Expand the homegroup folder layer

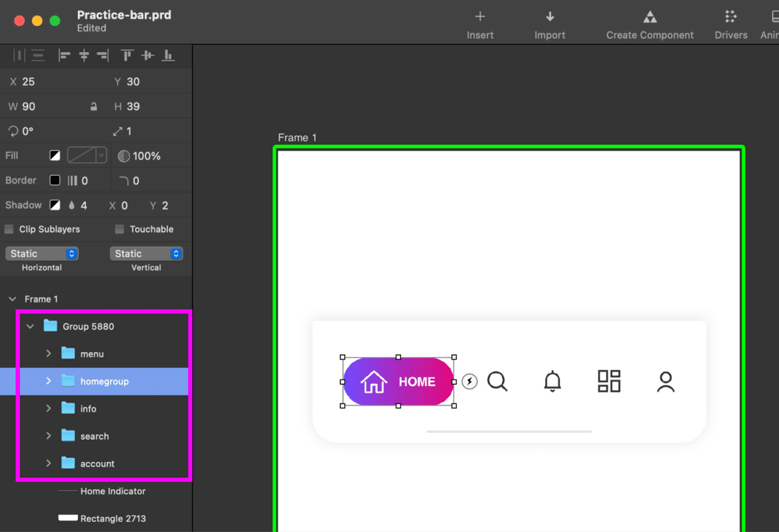coord(48,381)
